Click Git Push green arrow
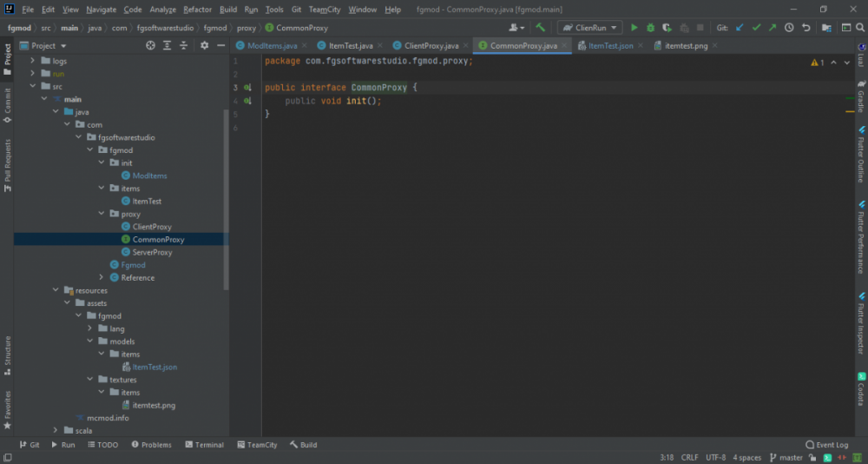This screenshot has width=868, height=464. (773, 28)
